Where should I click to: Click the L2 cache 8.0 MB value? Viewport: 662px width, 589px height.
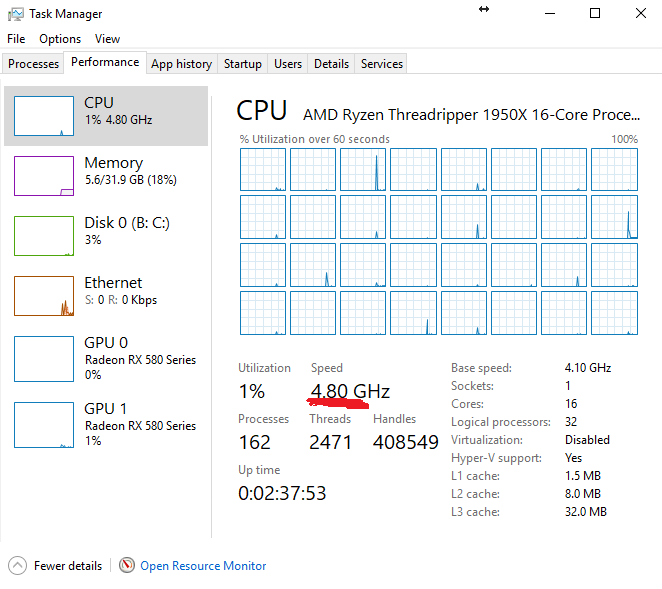pyautogui.click(x=583, y=494)
